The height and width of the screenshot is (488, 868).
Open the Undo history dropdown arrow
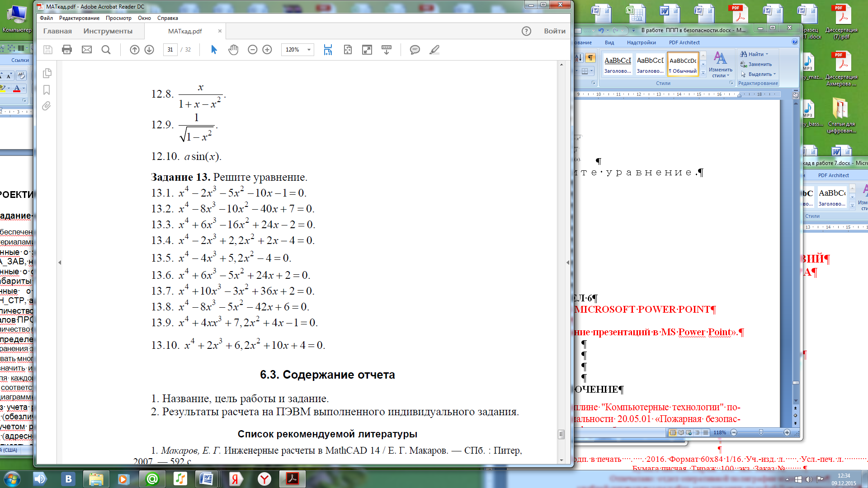[608, 30]
